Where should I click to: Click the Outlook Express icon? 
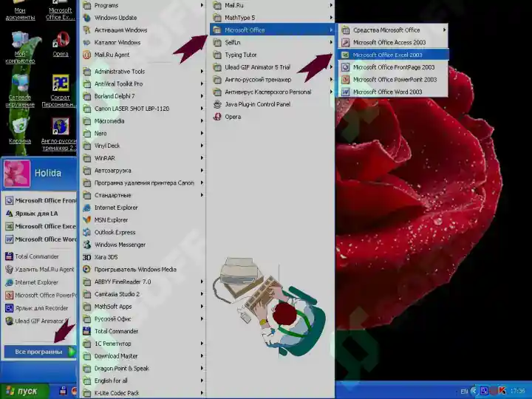pos(87,233)
